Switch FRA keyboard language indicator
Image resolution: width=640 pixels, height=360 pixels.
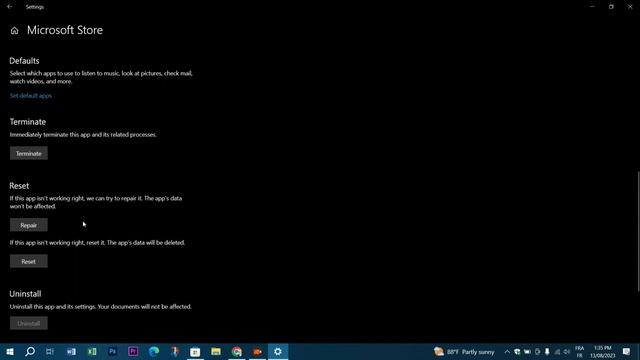pos(579,351)
